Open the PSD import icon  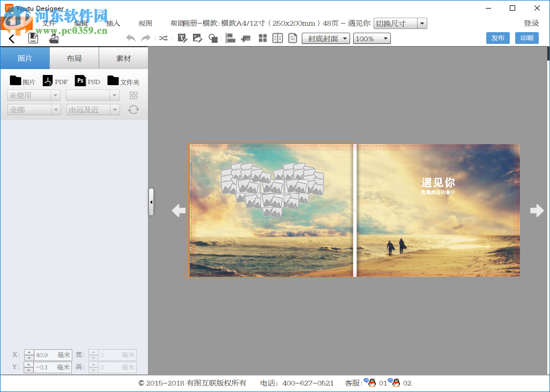coord(80,81)
